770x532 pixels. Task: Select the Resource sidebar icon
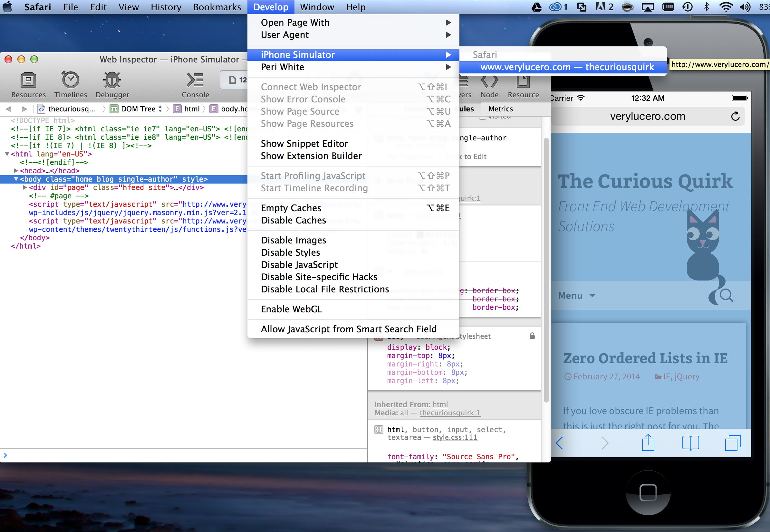pyautogui.click(x=523, y=86)
